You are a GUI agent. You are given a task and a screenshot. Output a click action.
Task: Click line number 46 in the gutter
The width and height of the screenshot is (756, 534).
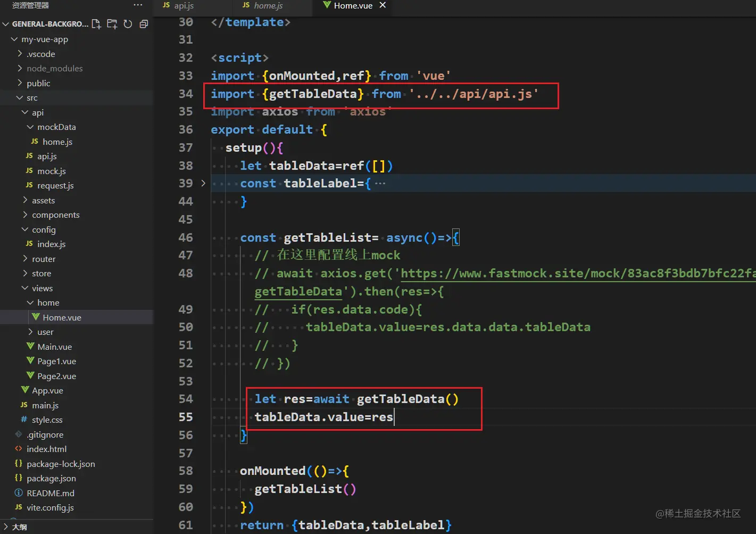[186, 237]
